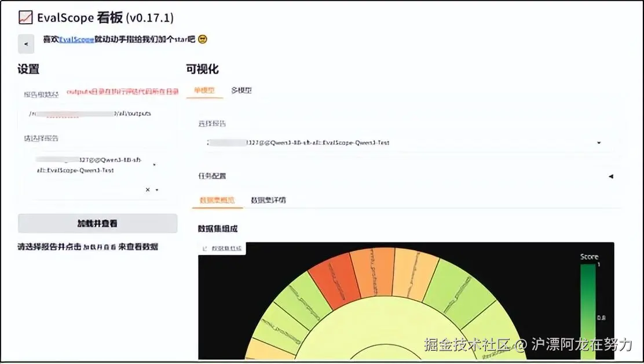Switch to the 多模型 tab
This screenshot has width=644, height=364.
[241, 90]
